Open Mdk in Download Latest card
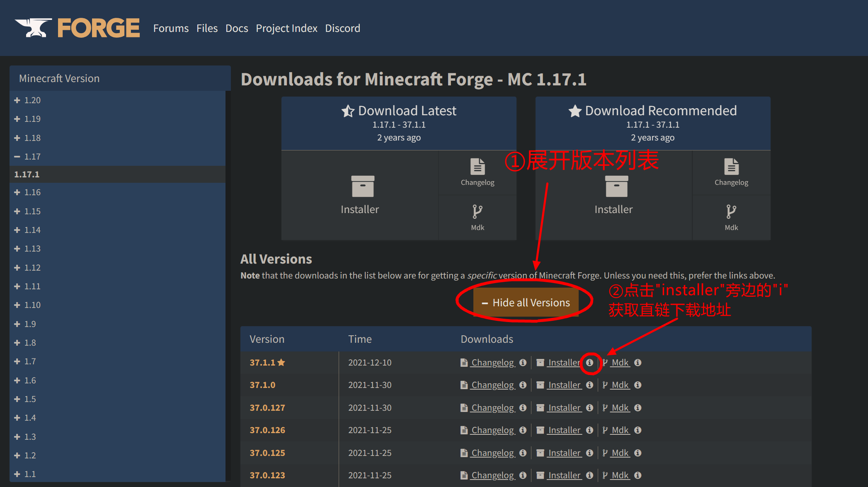868x487 pixels. (478, 218)
